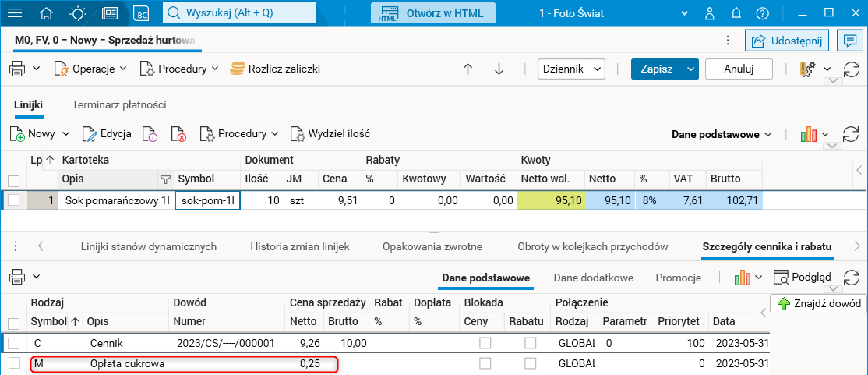The width and height of the screenshot is (868, 375).
Task: Toggle Blokada Ceny checkbox for Opłata cukrowa
Action: (x=485, y=364)
